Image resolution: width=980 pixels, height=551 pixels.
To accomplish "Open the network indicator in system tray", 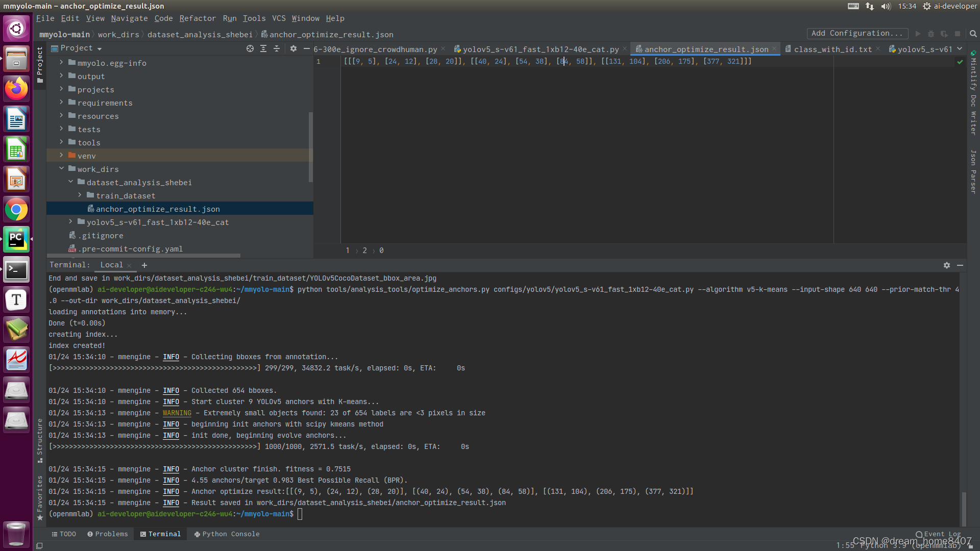I will pyautogui.click(x=870, y=6).
